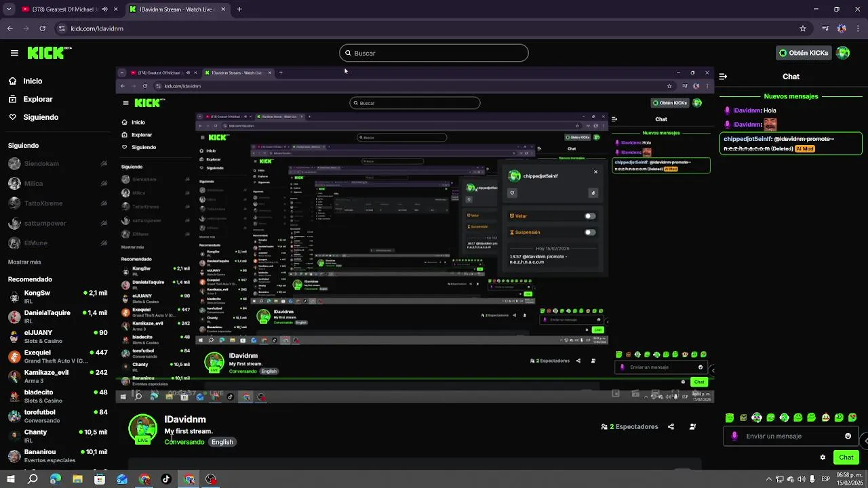Image resolution: width=868 pixels, height=488 pixels.
Task: Open IDavidnm streamer avatar with LIVE badge
Action: 142,429
